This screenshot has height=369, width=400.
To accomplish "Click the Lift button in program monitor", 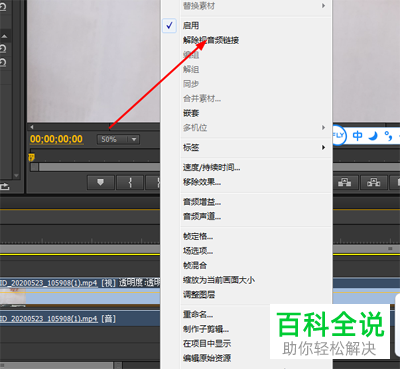I will [x=345, y=182].
